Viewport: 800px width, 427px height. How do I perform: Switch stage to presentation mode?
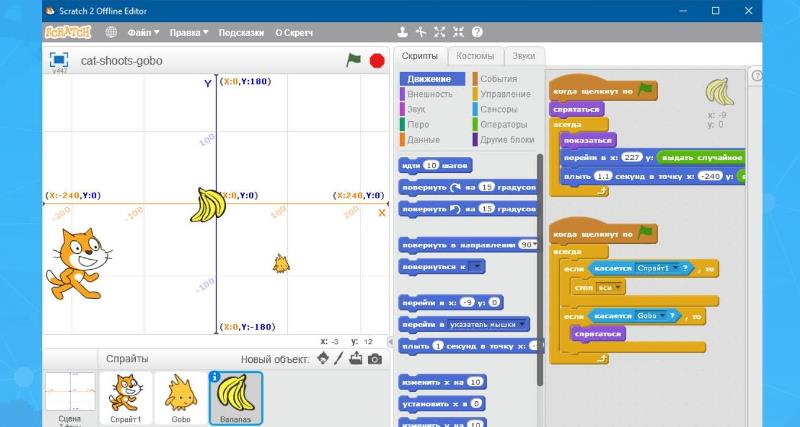tap(59, 60)
